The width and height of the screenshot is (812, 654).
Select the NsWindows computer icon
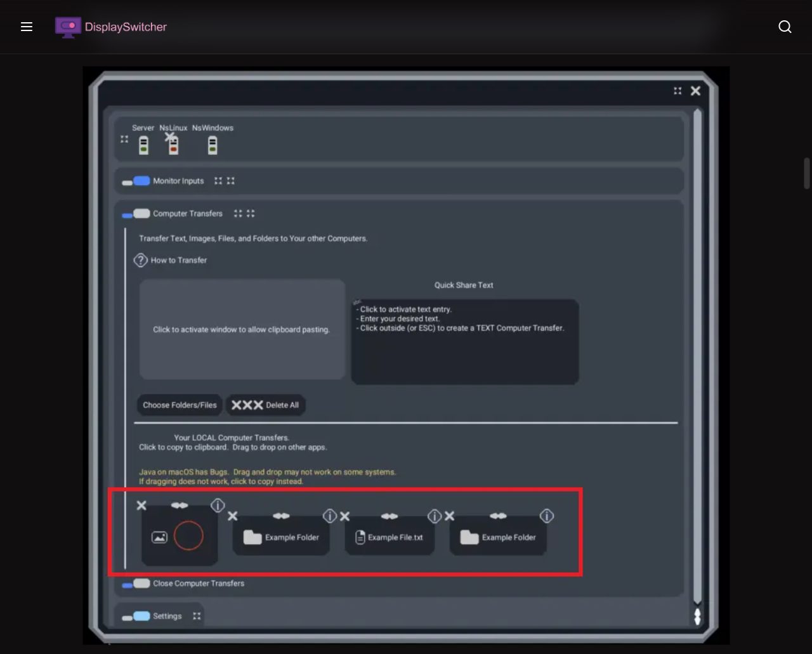pyautogui.click(x=213, y=145)
